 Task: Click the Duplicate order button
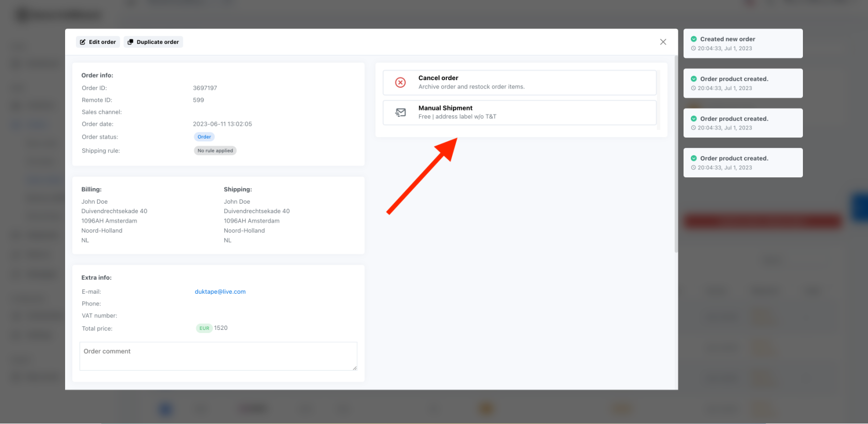(x=153, y=42)
